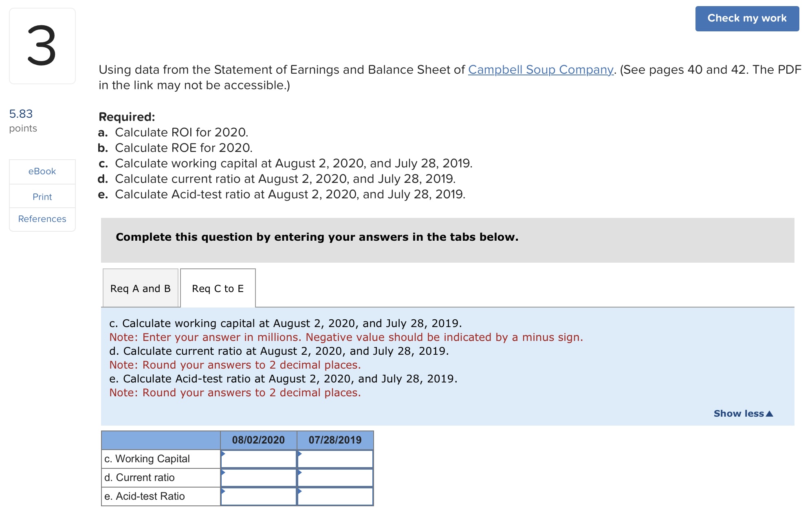Screen dimensions: 812x514
Task: Open the References resource
Action: pos(42,219)
